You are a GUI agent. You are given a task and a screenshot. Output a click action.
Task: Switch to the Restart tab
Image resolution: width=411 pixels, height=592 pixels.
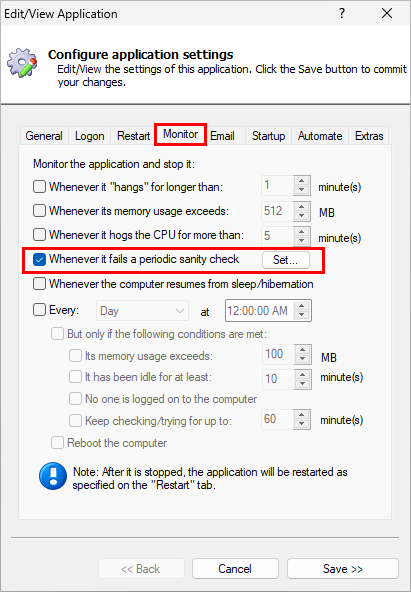[133, 136]
